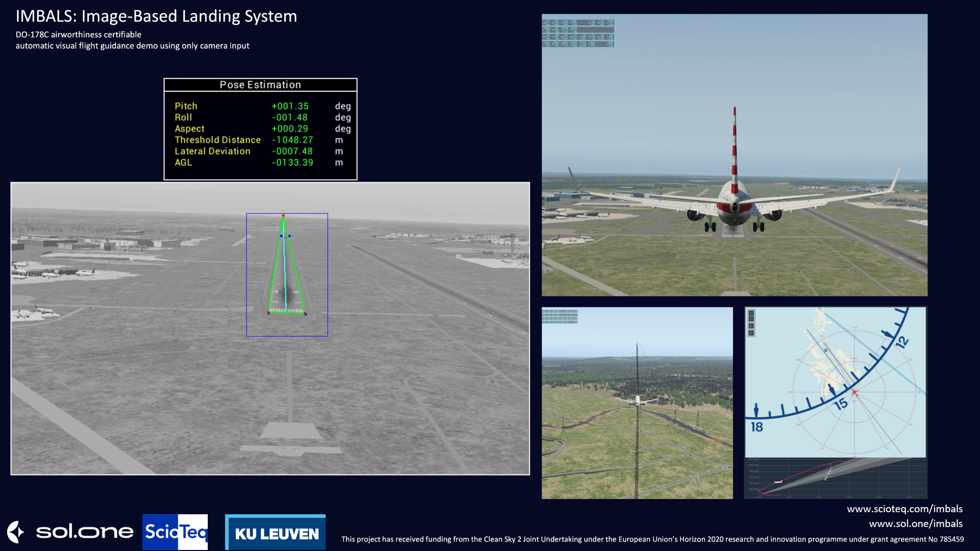Click the heading 15 marker on compass arc
This screenshot has height=551, width=980.
tap(841, 405)
